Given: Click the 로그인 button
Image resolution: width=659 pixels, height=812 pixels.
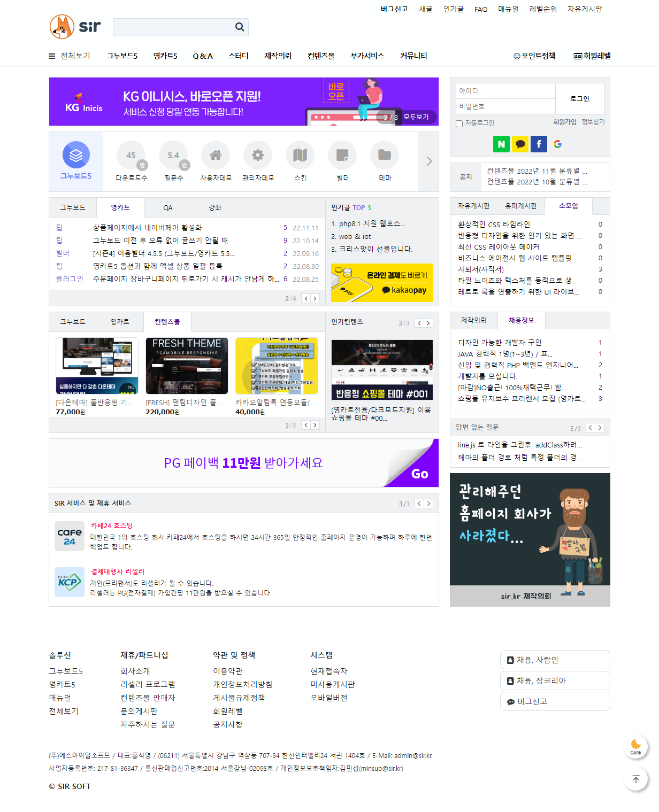Looking at the screenshot, I should (580, 98).
